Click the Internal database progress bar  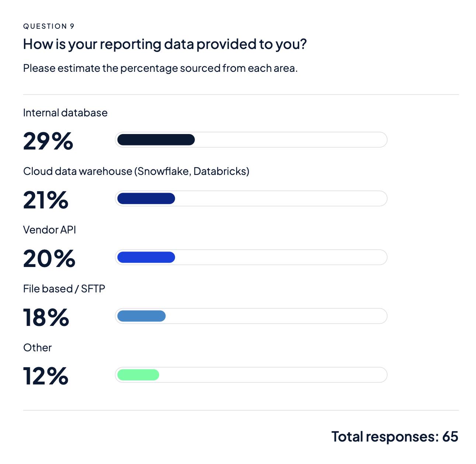click(x=156, y=140)
